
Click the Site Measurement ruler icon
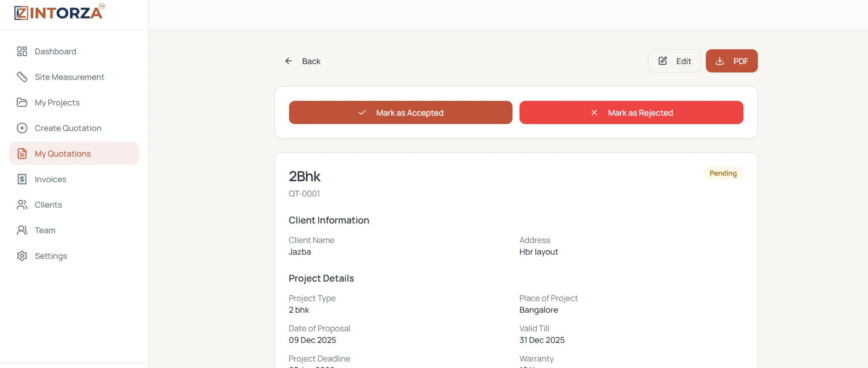[22, 77]
